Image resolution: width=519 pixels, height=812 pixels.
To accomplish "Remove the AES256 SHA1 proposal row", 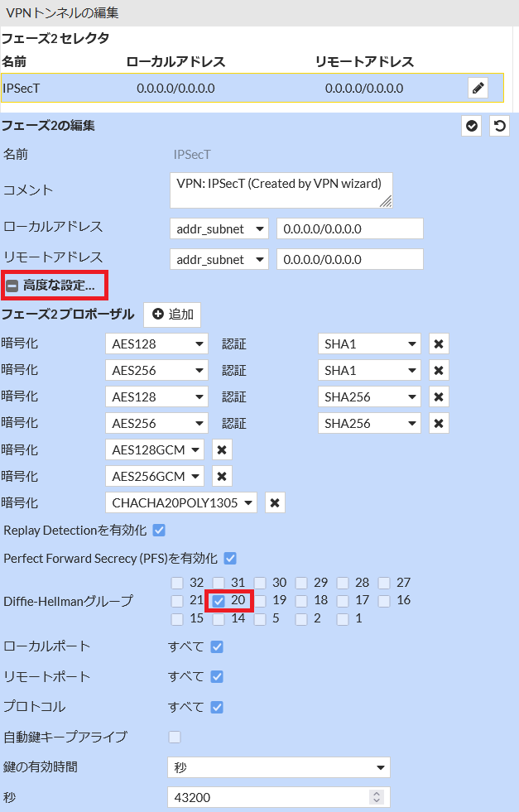I will (x=439, y=370).
